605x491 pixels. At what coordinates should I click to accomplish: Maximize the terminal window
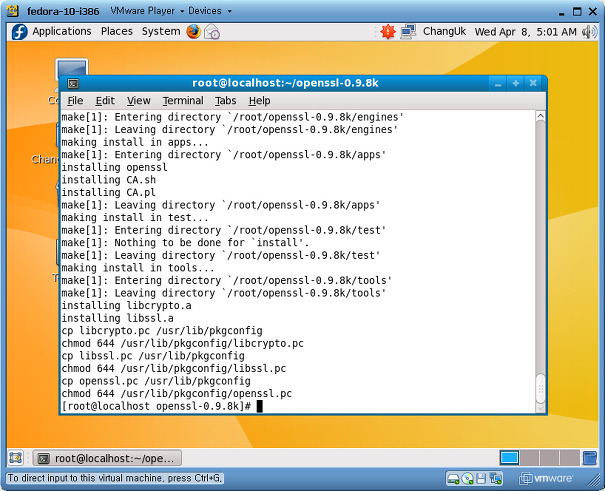(515, 83)
